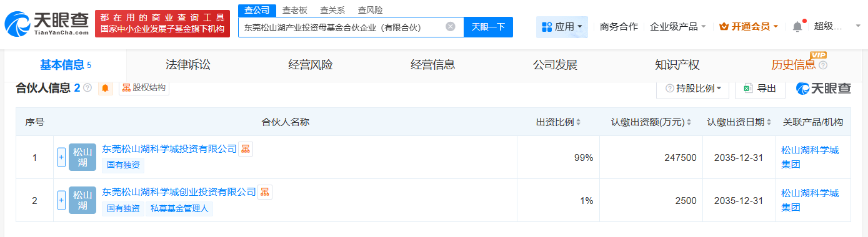
Task: Switch to the 法律诉讼 tab
Action: click(x=188, y=65)
